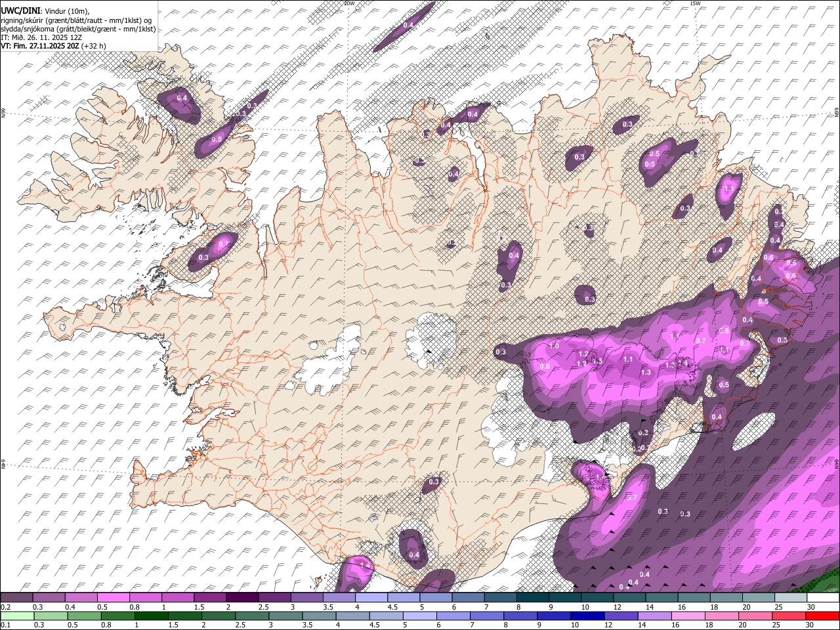
Task: Select the dark teal upper swatch at 8
Action: (x=532, y=598)
